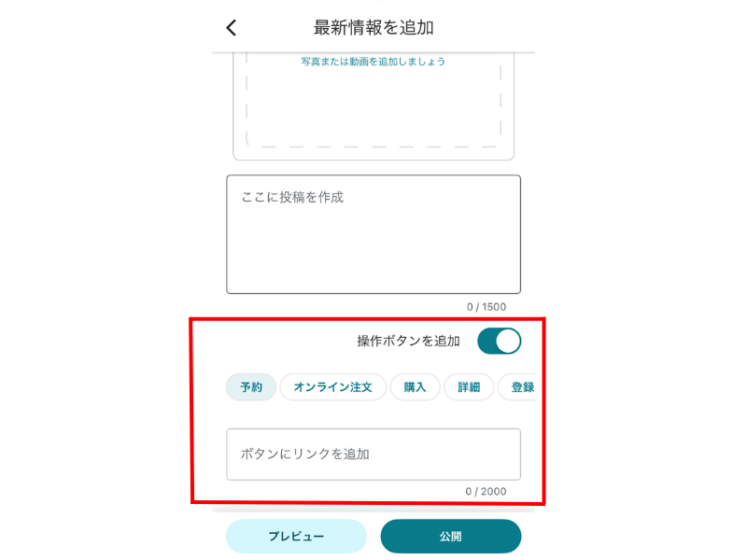Tap the 操作ボタンを追加 label text

coord(408,341)
